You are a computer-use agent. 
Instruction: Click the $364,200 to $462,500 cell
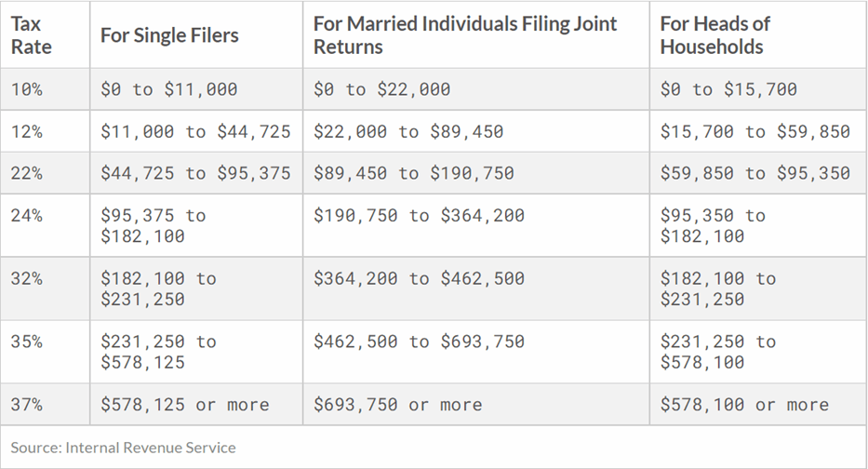pyautogui.click(x=419, y=278)
